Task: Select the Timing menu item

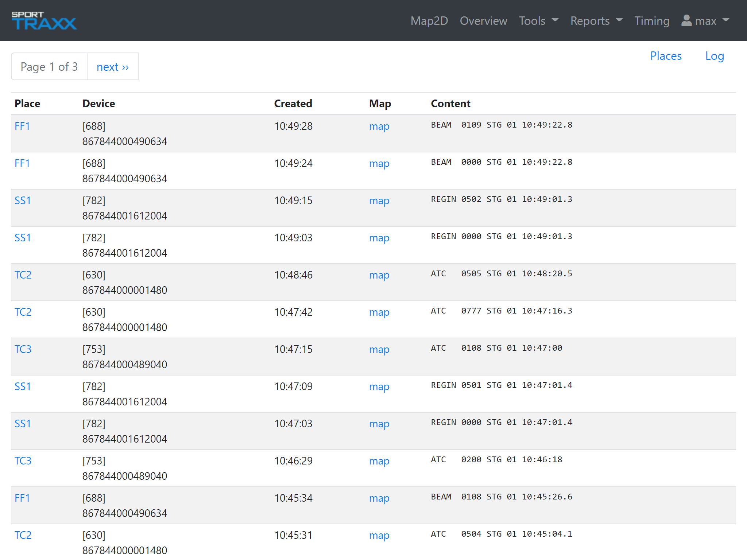Action: tap(652, 21)
